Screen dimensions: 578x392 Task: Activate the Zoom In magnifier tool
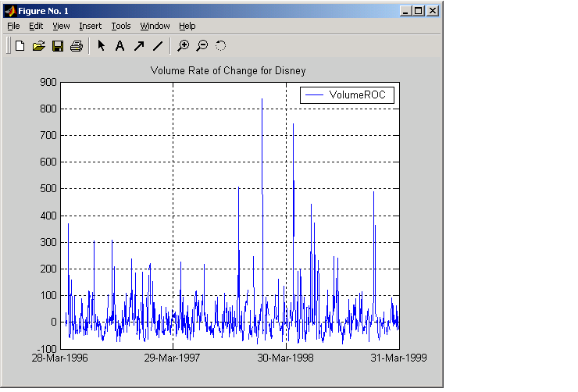(x=184, y=46)
